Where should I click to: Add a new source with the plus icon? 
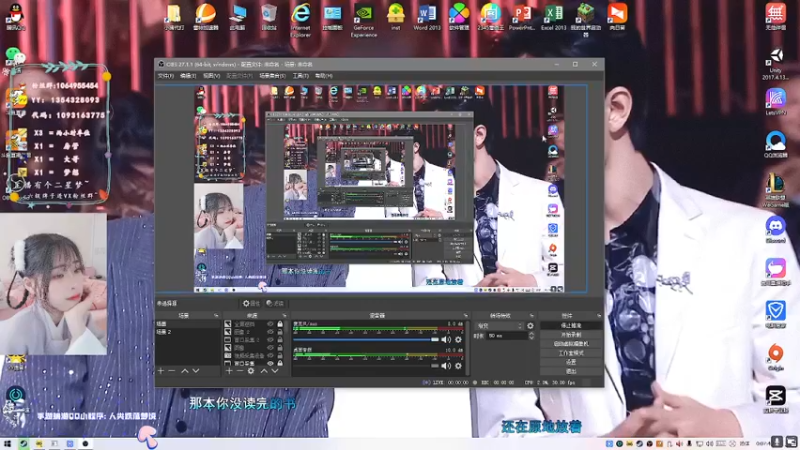pos(229,371)
